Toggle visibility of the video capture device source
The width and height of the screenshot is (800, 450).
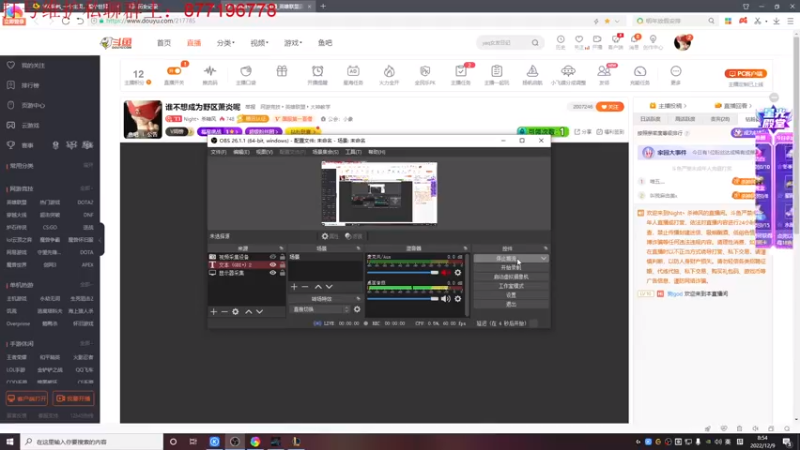273,257
